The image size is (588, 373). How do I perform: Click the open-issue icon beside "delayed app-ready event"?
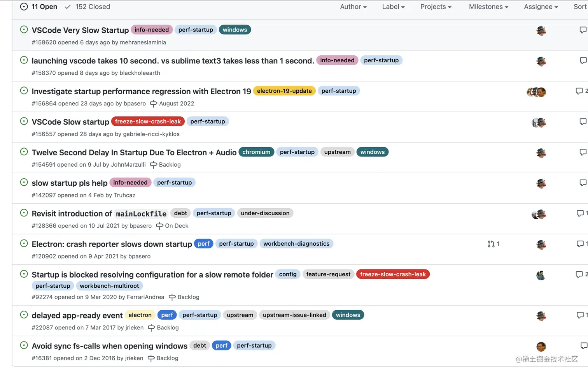[x=23, y=315]
